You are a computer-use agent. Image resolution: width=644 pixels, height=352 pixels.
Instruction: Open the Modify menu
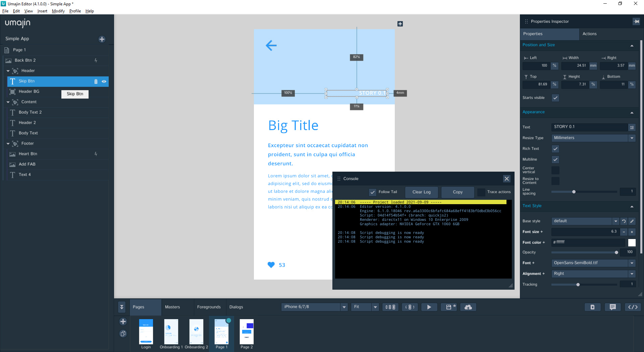pos(58,11)
